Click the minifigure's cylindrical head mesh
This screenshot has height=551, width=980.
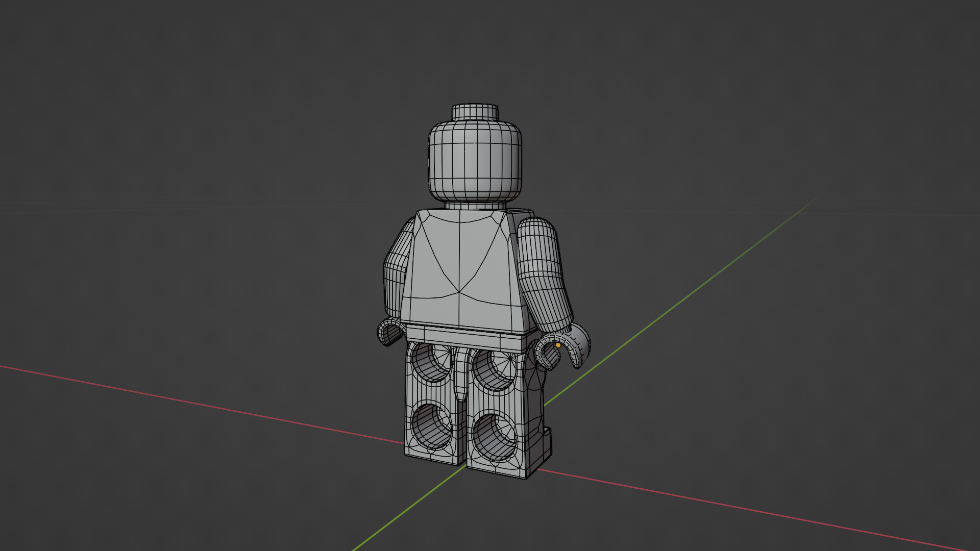[x=475, y=161]
